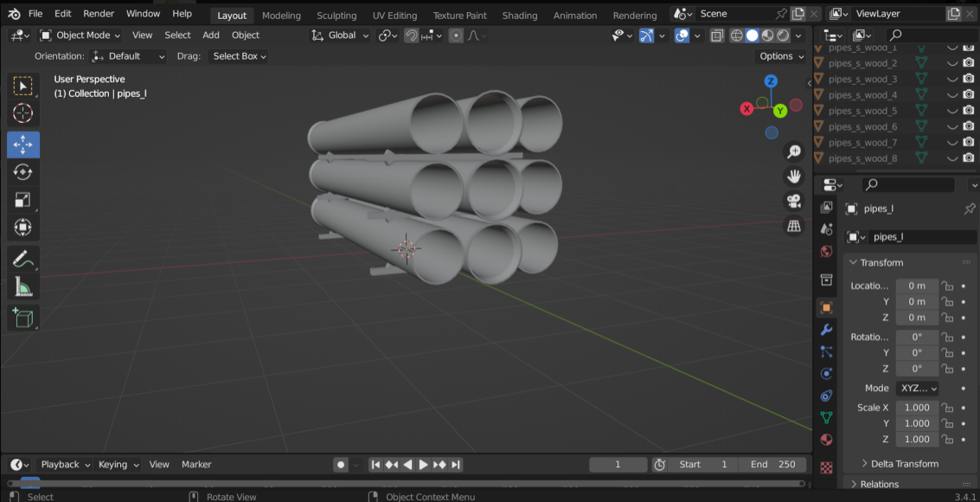Choose the Scale tool
This screenshot has width=980, height=502.
(x=23, y=200)
